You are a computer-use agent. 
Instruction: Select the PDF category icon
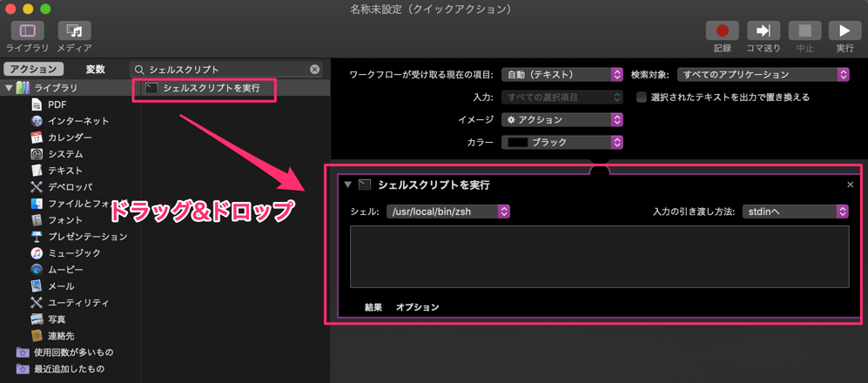point(37,104)
